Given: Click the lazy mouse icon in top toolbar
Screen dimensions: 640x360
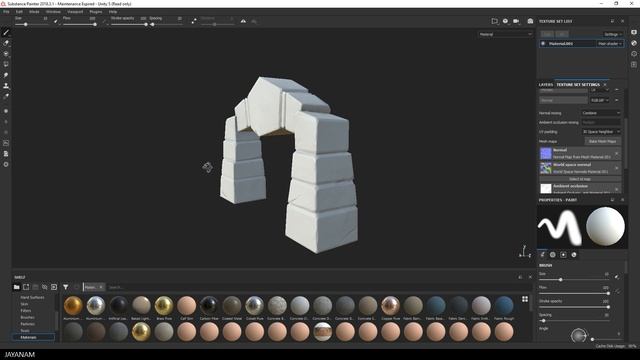Looking at the screenshot, I should coord(194,21).
